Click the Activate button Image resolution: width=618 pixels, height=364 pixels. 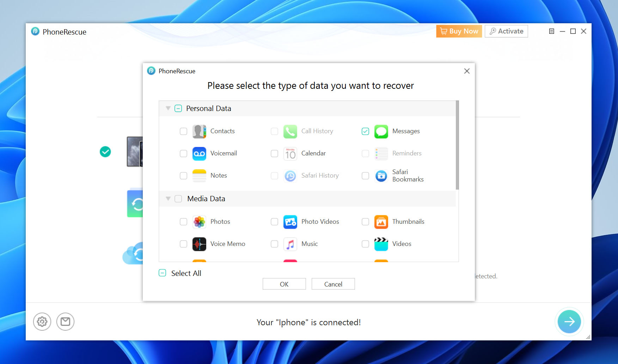click(x=506, y=31)
